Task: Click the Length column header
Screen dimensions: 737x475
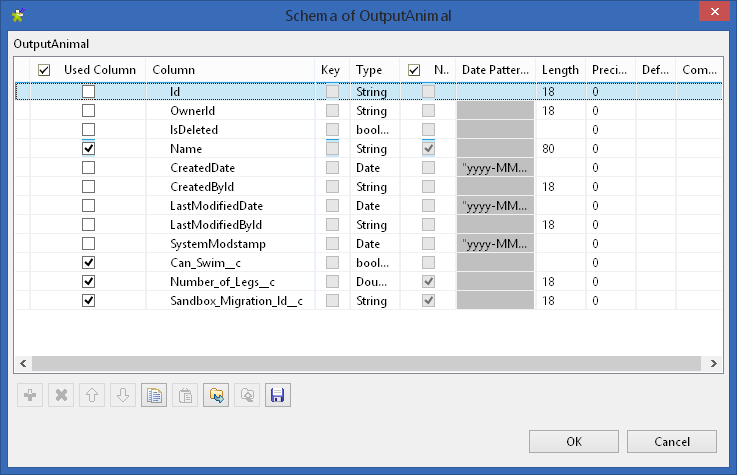Action: point(560,70)
